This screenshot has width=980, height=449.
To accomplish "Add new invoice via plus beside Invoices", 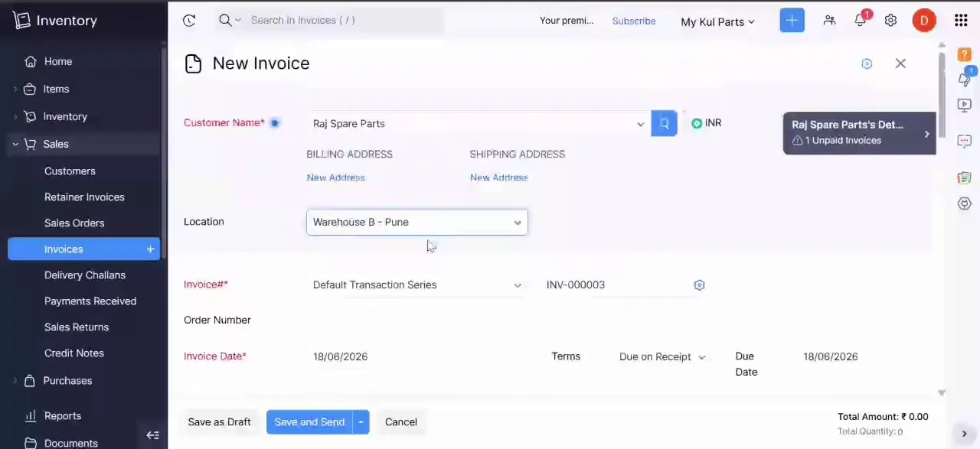I will [x=150, y=249].
